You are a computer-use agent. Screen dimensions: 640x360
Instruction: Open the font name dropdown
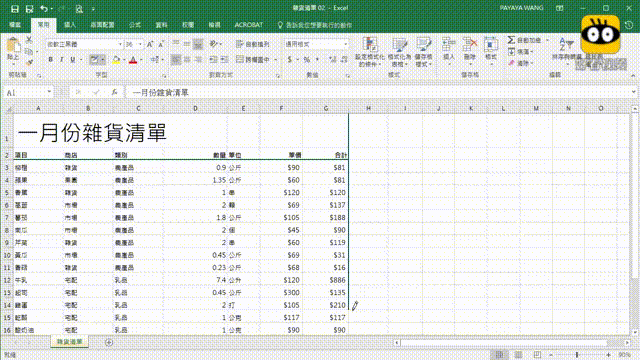(120, 44)
